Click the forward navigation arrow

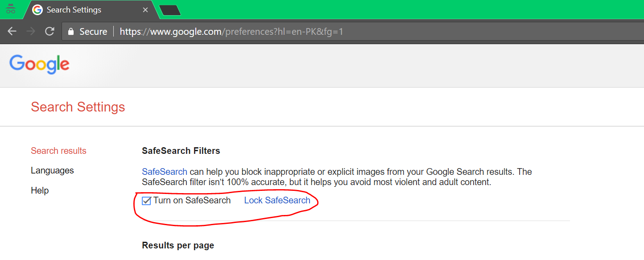(x=31, y=32)
